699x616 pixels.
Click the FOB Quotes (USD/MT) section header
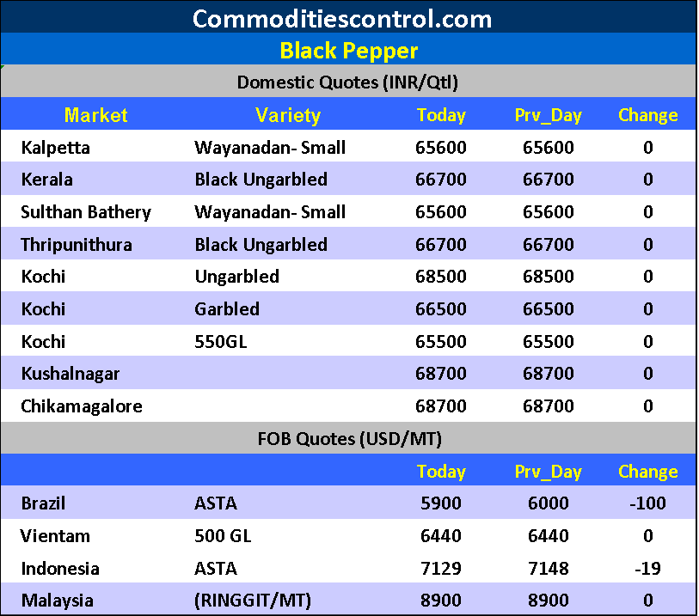click(349, 439)
